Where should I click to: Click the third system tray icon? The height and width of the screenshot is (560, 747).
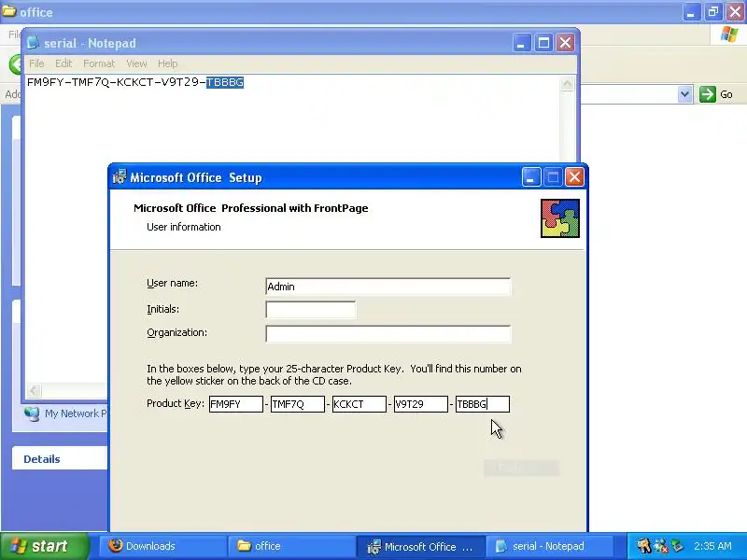pyautogui.click(x=678, y=546)
